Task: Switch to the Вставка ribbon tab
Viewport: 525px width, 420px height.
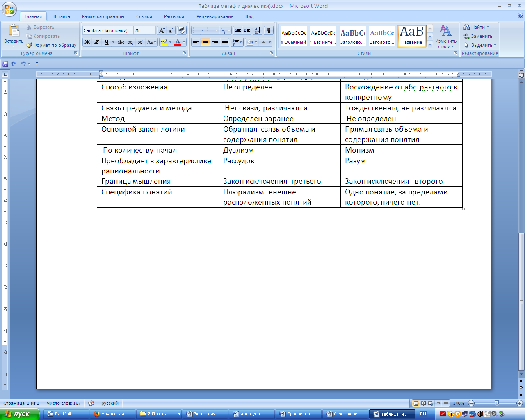Action: [62, 16]
